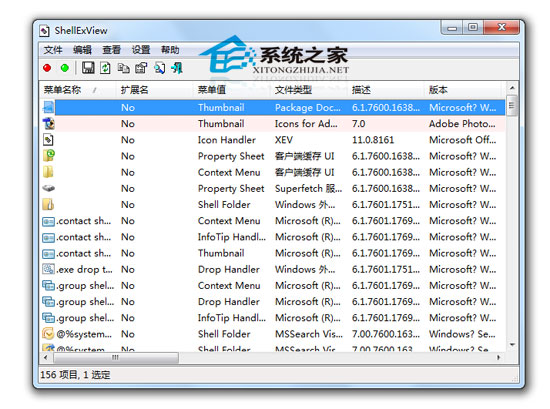Click the folder icon of the 6.1.7601.1751... Shell Folder row

coord(48,204)
